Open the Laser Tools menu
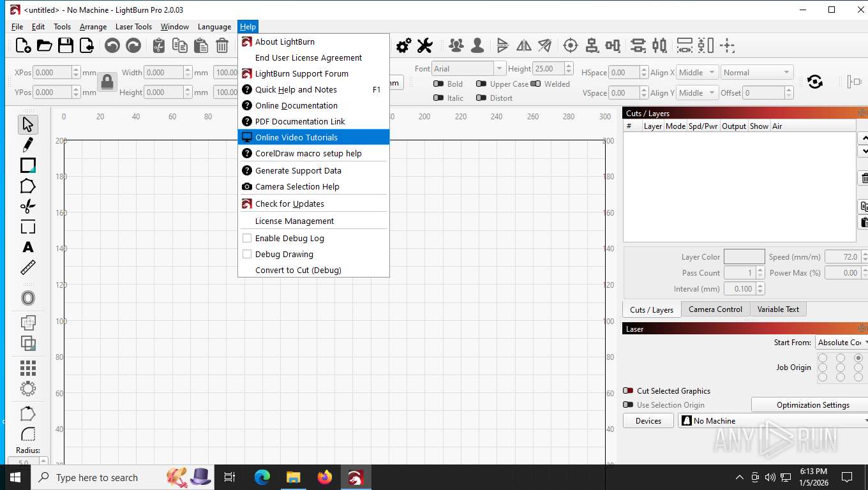The width and height of the screenshot is (868, 490). coord(133,27)
